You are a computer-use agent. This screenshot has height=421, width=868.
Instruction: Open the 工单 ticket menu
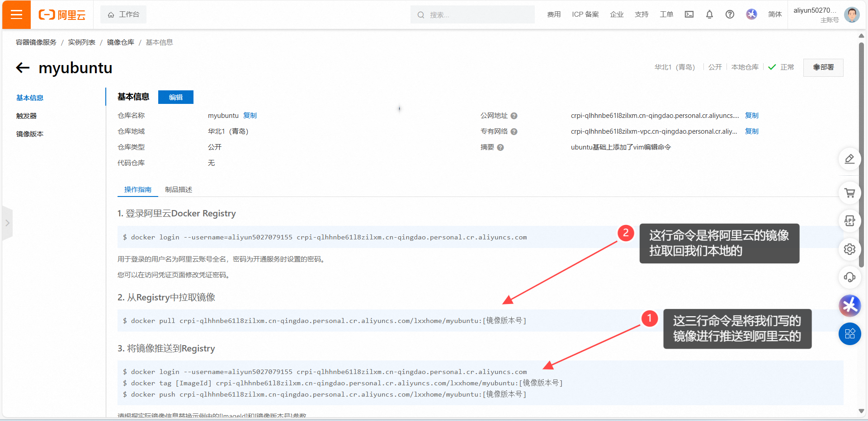click(666, 14)
